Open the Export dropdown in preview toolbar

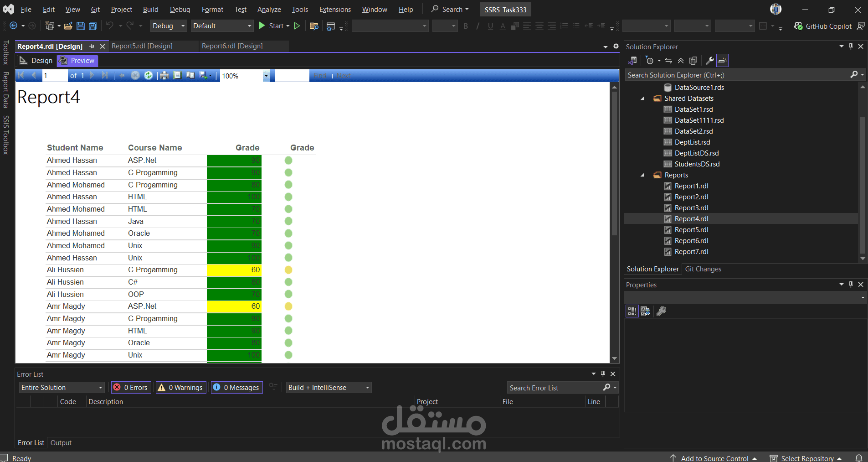coord(205,76)
